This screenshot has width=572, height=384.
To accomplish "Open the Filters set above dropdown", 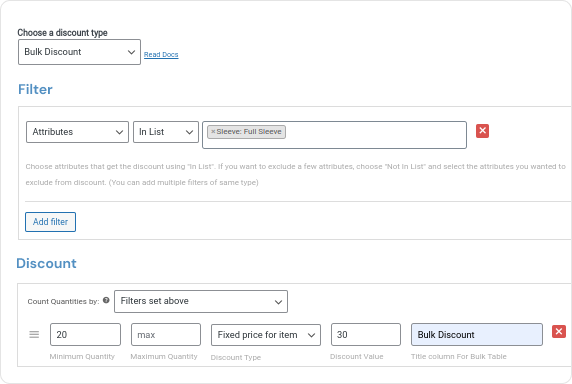I will point(201,302).
